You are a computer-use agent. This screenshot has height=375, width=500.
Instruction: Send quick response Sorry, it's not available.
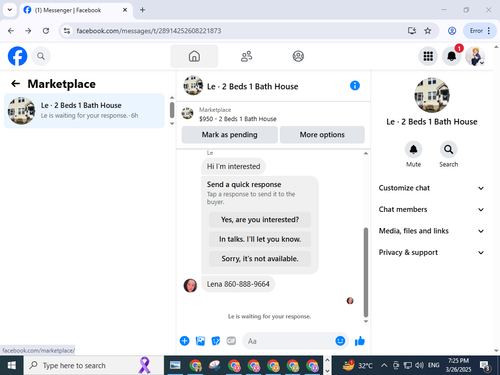(x=260, y=259)
